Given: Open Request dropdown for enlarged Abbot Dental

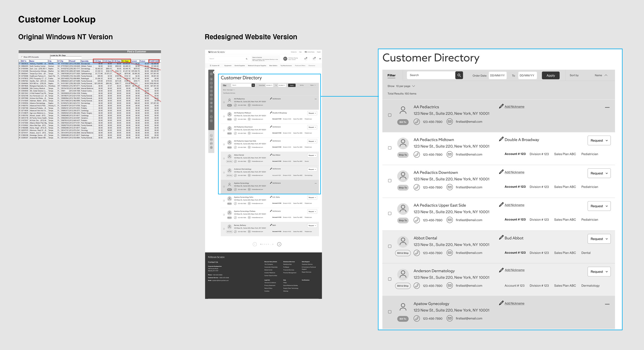Looking at the screenshot, I should tap(599, 239).
